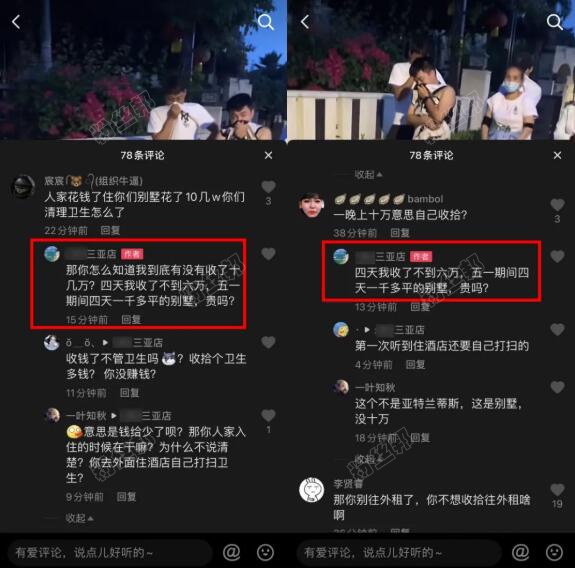Screen dimensions: 575x568
Task: Reply to the 22分钟前 comment
Action: tap(110, 230)
